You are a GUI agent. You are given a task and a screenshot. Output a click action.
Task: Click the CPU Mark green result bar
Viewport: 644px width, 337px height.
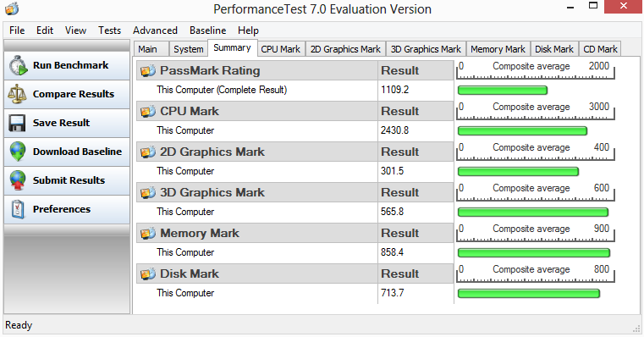coord(522,131)
